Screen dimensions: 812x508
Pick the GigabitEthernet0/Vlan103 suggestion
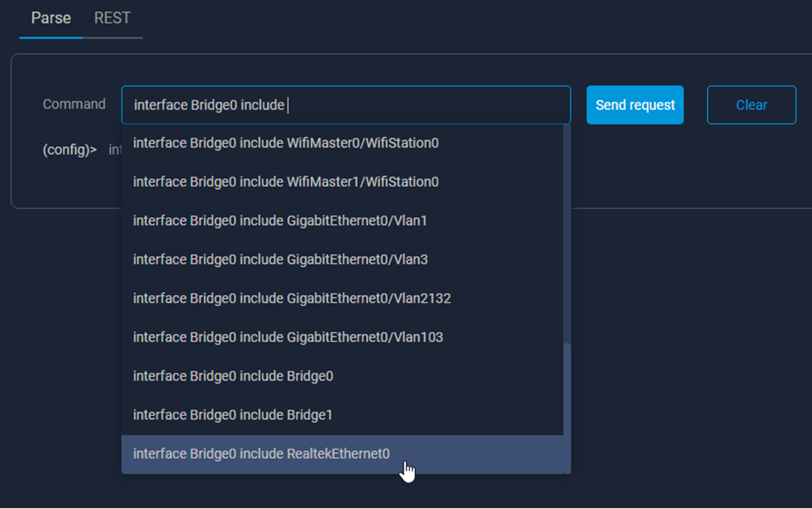click(288, 338)
